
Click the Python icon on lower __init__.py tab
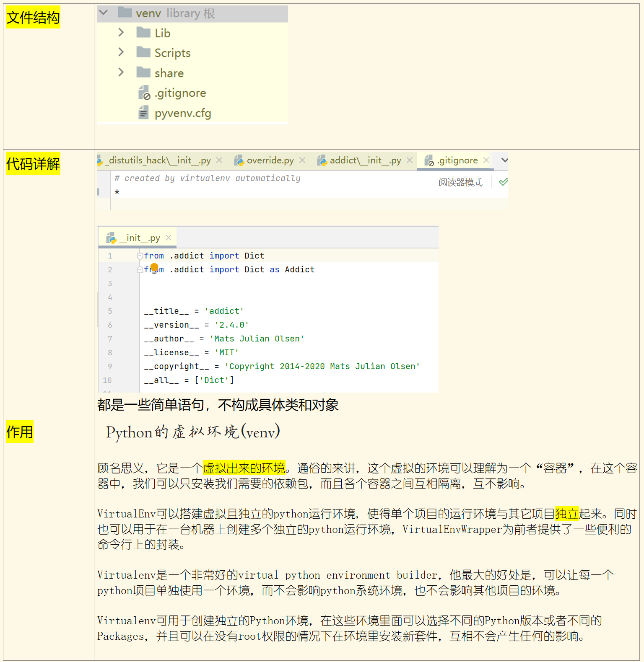(x=111, y=238)
